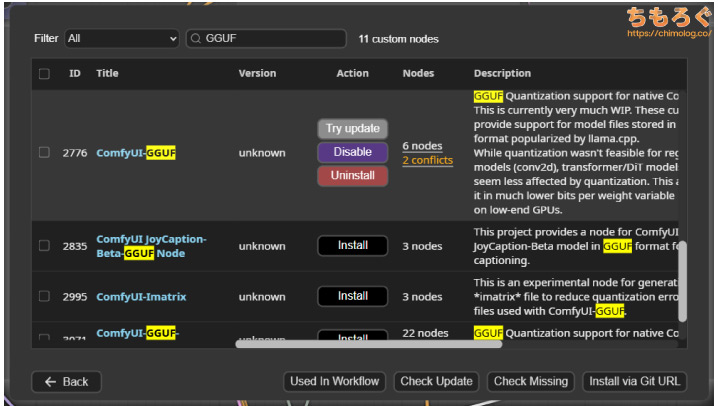
Task: Click the GGUF search input field
Action: point(266,38)
